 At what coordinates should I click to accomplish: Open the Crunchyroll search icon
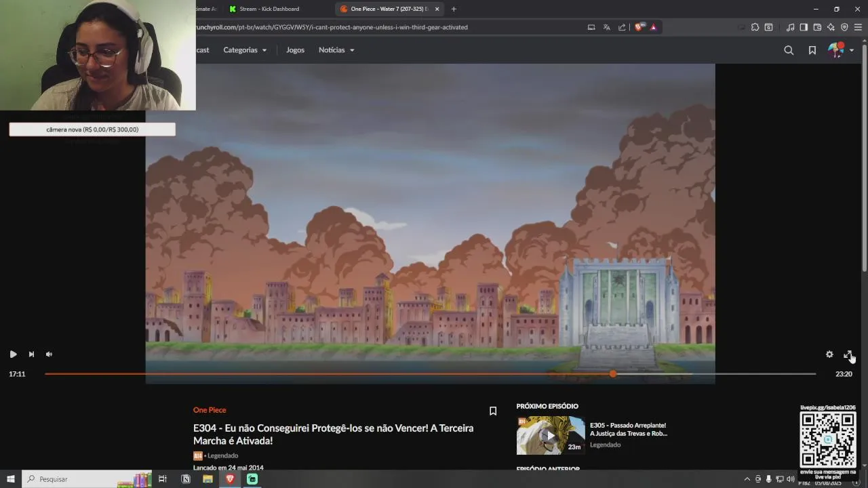point(789,50)
